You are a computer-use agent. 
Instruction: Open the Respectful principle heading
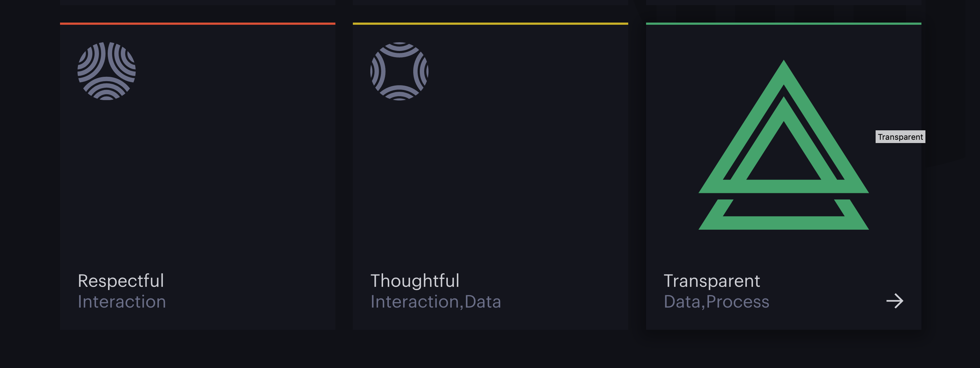[121, 281]
